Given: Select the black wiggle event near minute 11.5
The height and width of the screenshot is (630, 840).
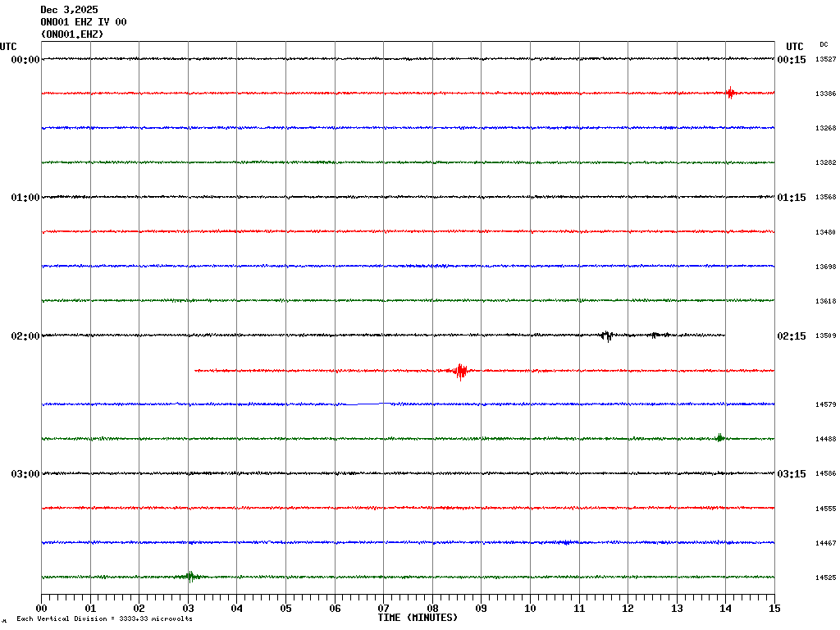Looking at the screenshot, I should tap(606, 335).
